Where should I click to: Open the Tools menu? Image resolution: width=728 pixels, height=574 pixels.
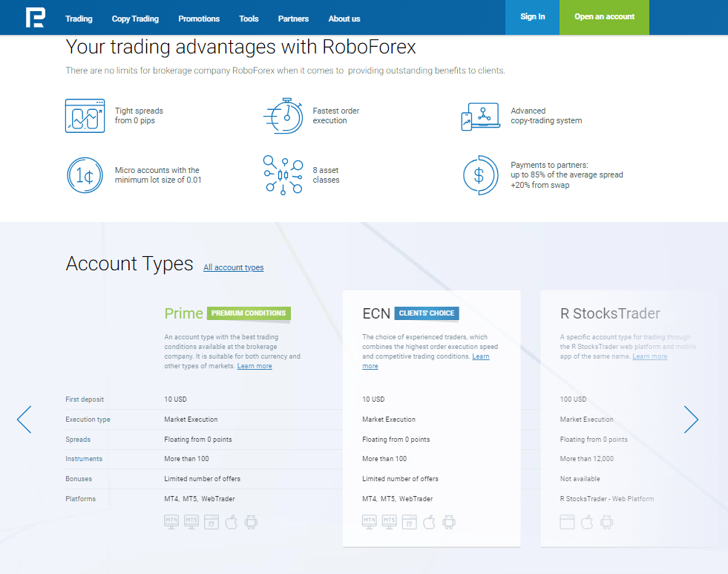(x=249, y=19)
